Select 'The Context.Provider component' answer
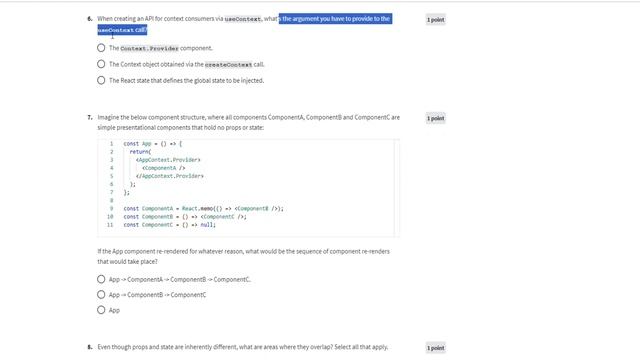Viewport: 640px width, 360px height. [101, 48]
